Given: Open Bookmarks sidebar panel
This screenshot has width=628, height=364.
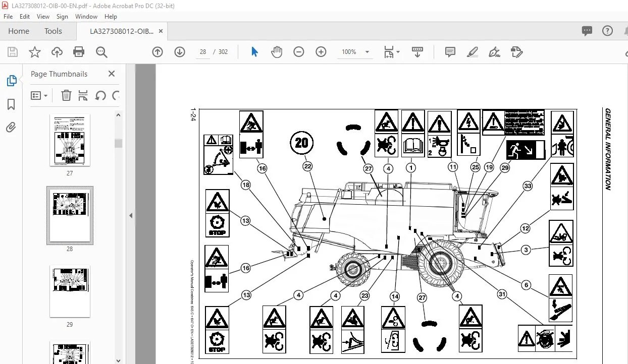Looking at the screenshot, I should (x=11, y=104).
